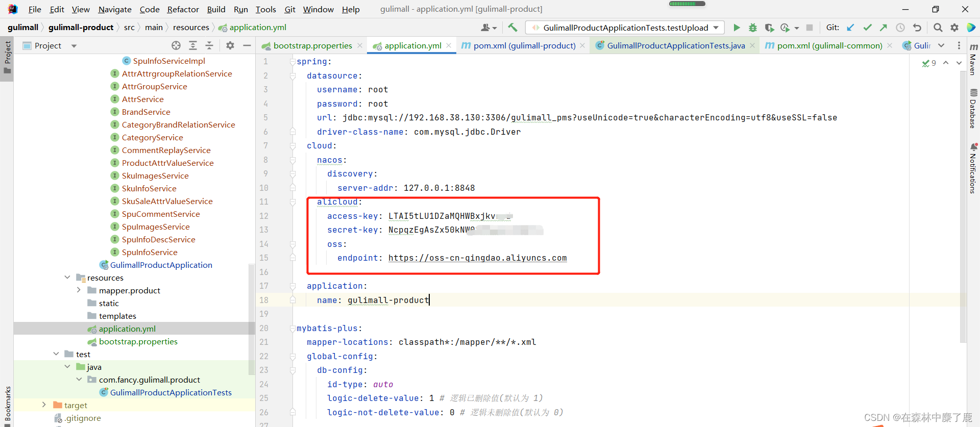Click the Git Push arrow icon

(884, 28)
